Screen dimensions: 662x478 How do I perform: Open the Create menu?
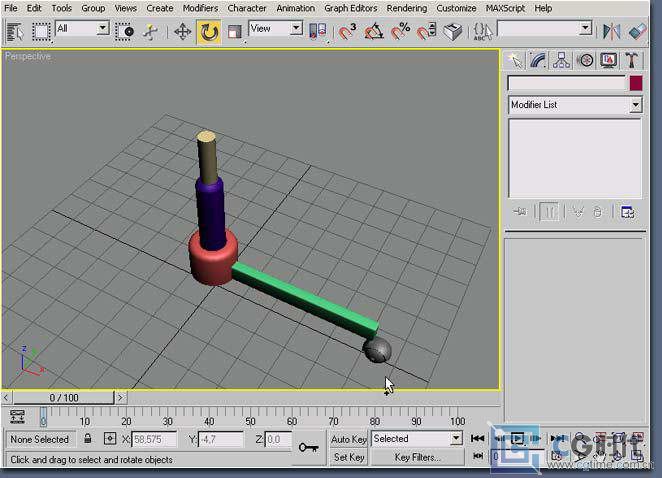click(160, 8)
